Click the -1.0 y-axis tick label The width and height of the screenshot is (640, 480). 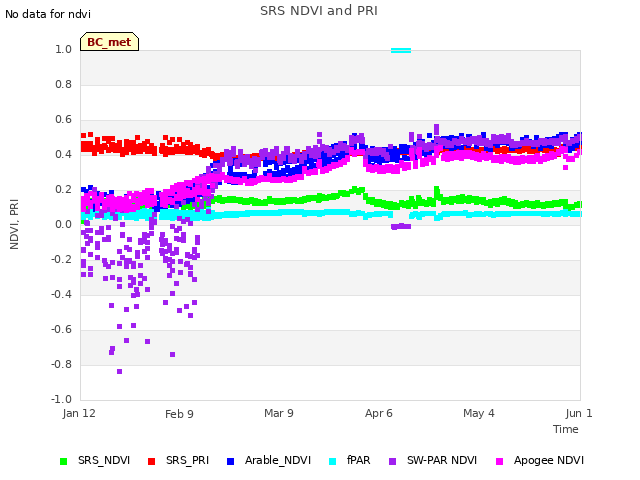tap(61, 399)
